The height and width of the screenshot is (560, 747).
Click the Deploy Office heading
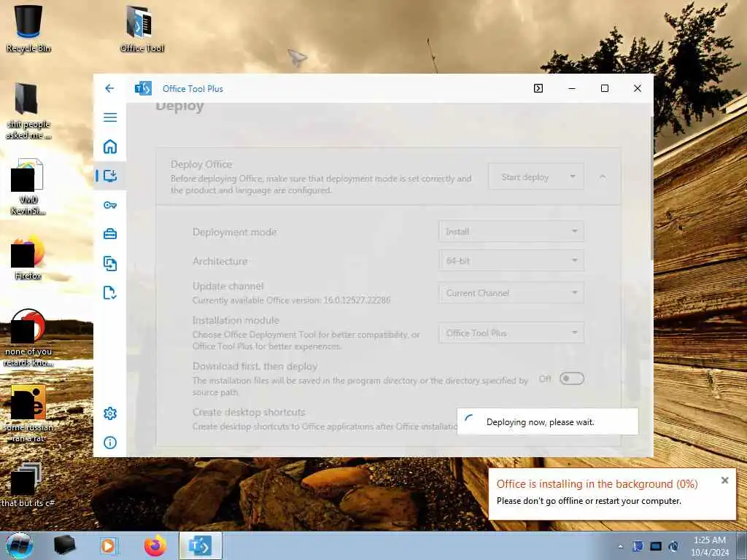click(201, 164)
